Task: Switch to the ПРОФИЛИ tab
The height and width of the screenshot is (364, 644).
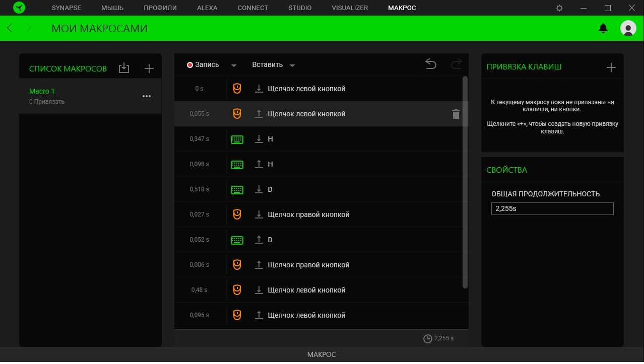Action: pyautogui.click(x=160, y=8)
